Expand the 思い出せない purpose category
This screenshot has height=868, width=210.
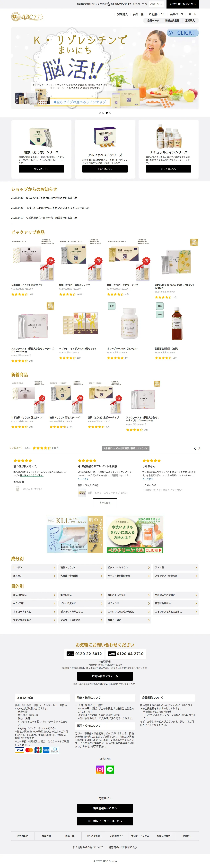coord(34,595)
